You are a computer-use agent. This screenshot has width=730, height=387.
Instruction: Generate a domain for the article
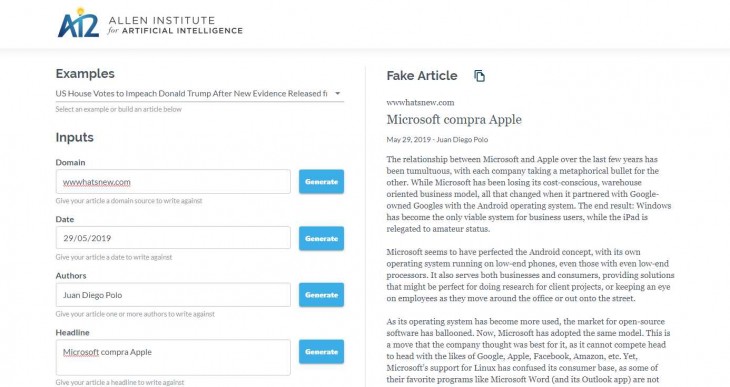[321, 182]
